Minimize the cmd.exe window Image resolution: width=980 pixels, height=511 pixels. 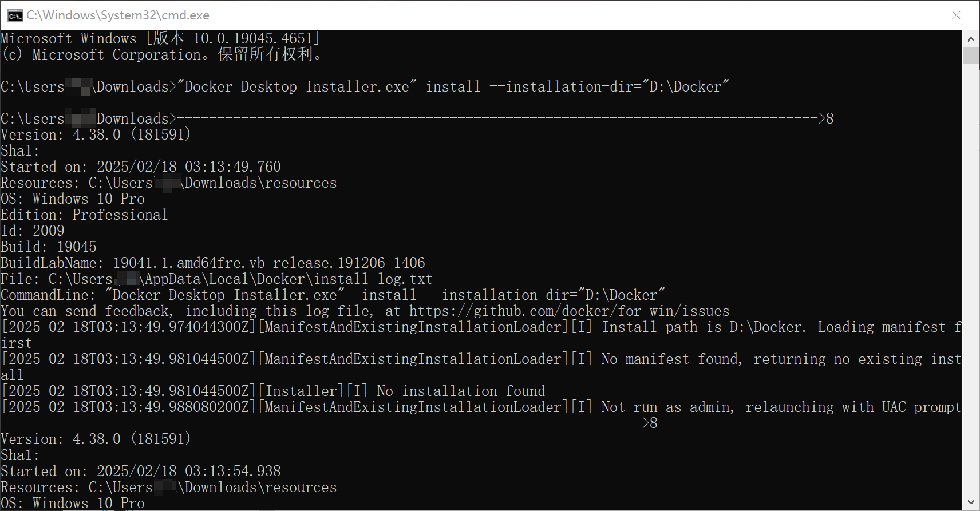point(864,15)
